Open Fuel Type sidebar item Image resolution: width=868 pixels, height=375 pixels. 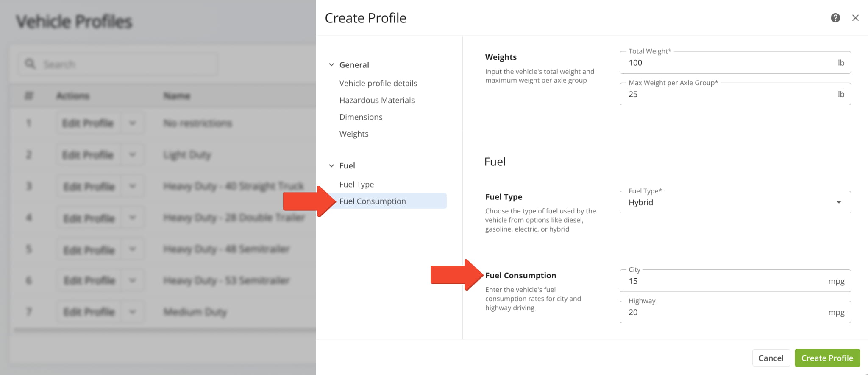(x=356, y=185)
